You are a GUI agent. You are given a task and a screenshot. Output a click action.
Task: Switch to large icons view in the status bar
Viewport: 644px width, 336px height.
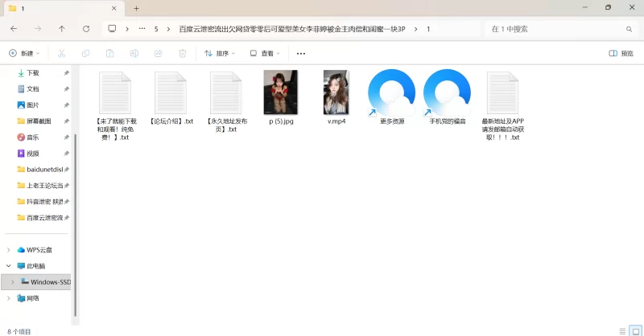[x=634, y=330]
